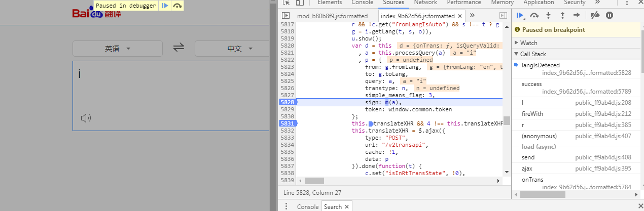Step over from page overlay banner

[x=177, y=6]
